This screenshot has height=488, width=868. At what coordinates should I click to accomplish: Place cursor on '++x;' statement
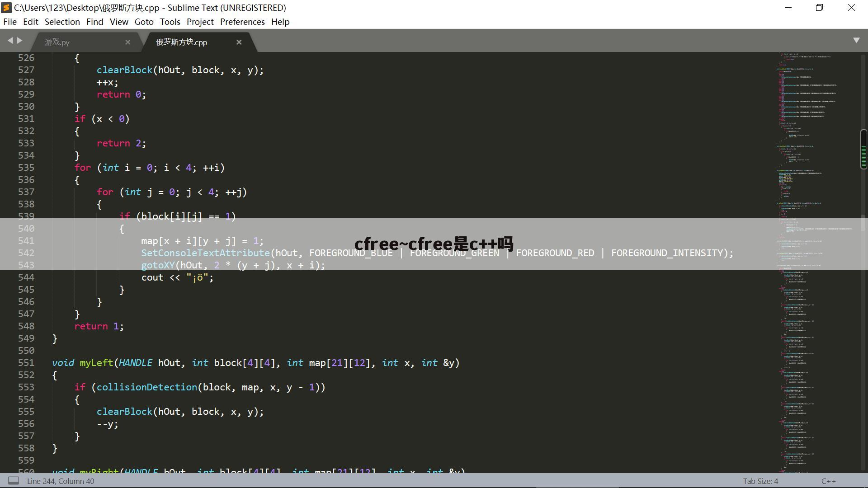[x=107, y=82]
